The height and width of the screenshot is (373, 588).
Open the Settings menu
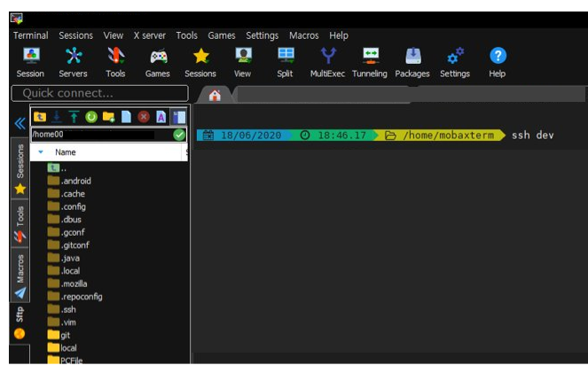tap(263, 35)
